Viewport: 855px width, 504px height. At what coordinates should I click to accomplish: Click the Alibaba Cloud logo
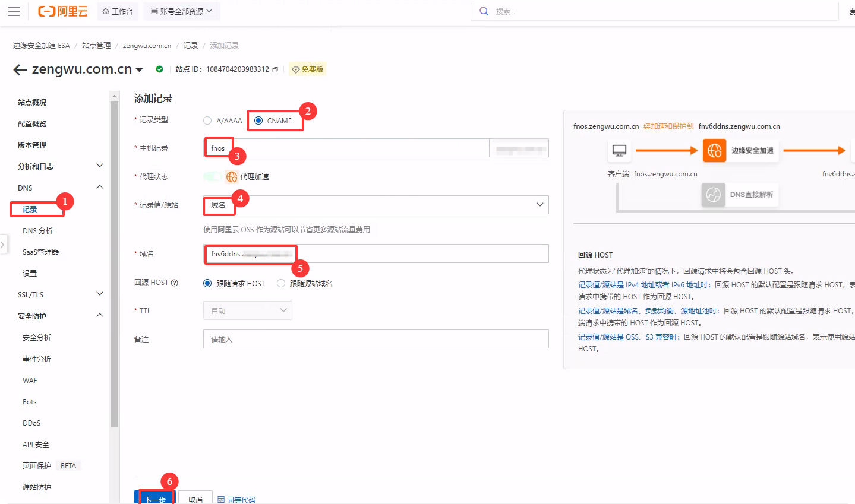pos(62,11)
